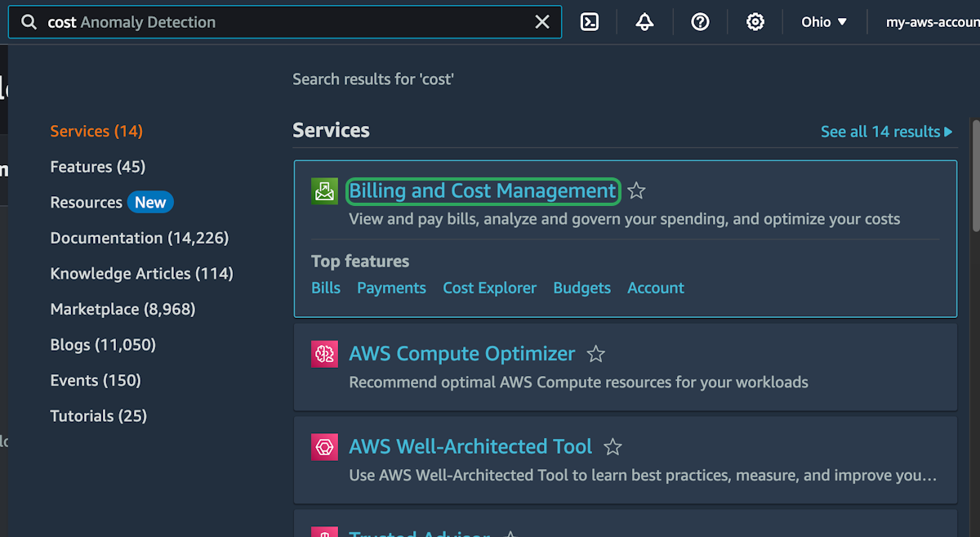Open Budgets top feature

coord(581,288)
